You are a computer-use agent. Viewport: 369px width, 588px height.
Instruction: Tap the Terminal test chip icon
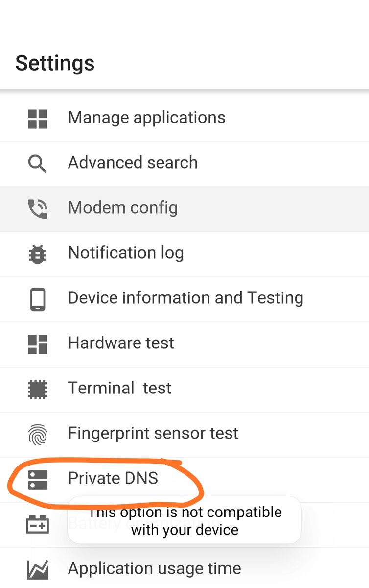pyautogui.click(x=38, y=389)
